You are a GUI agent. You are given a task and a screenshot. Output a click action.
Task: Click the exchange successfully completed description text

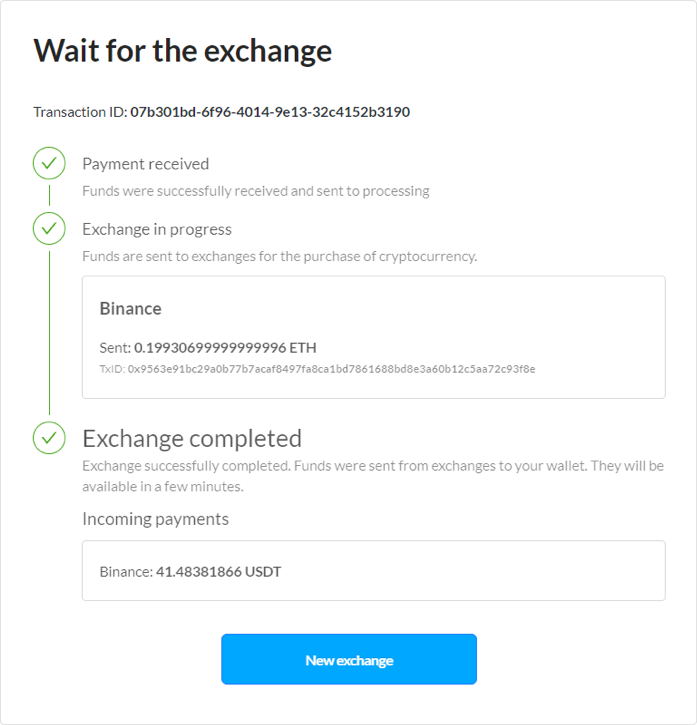tap(372, 476)
